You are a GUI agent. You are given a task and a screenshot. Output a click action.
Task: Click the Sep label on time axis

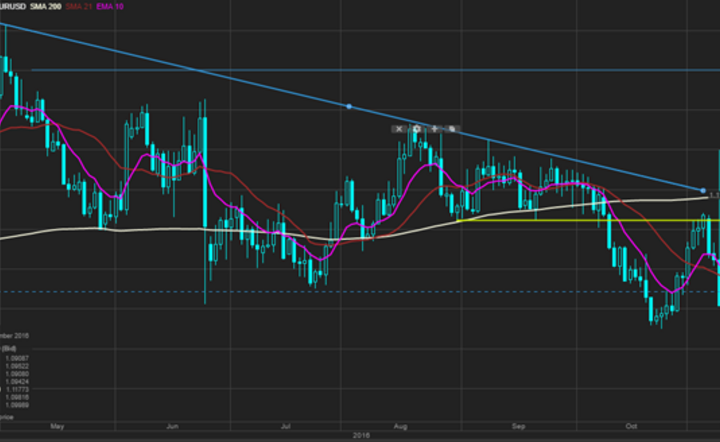(518, 426)
